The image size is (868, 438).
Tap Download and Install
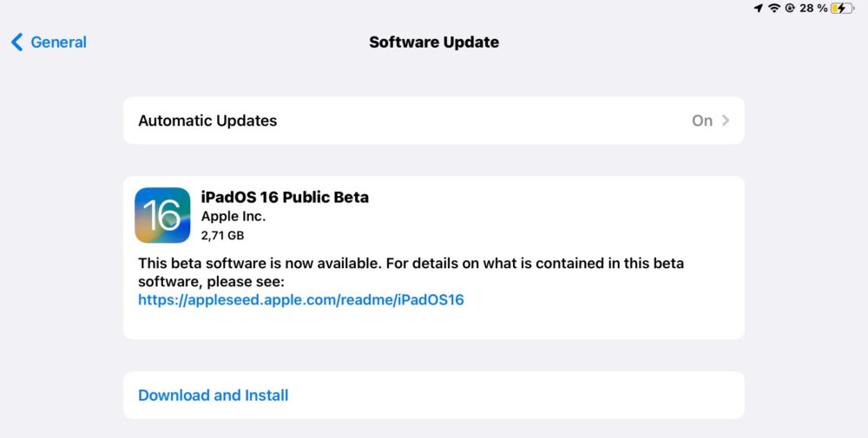[x=214, y=396]
